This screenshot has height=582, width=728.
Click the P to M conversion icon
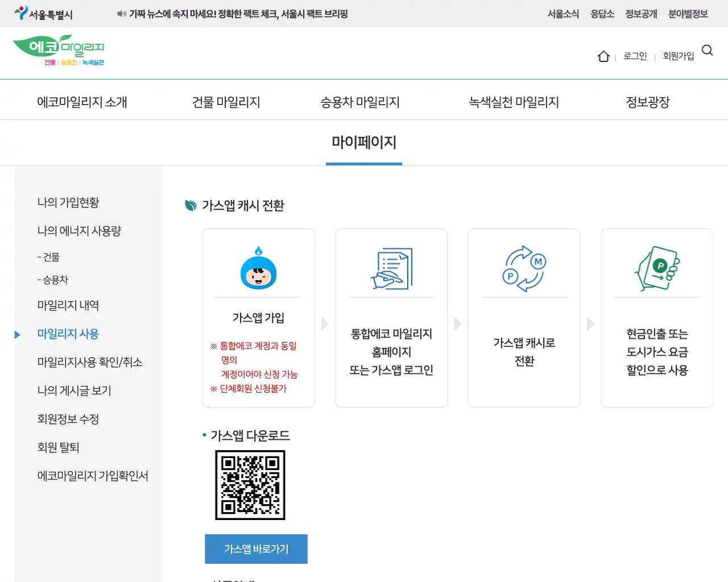[524, 268]
